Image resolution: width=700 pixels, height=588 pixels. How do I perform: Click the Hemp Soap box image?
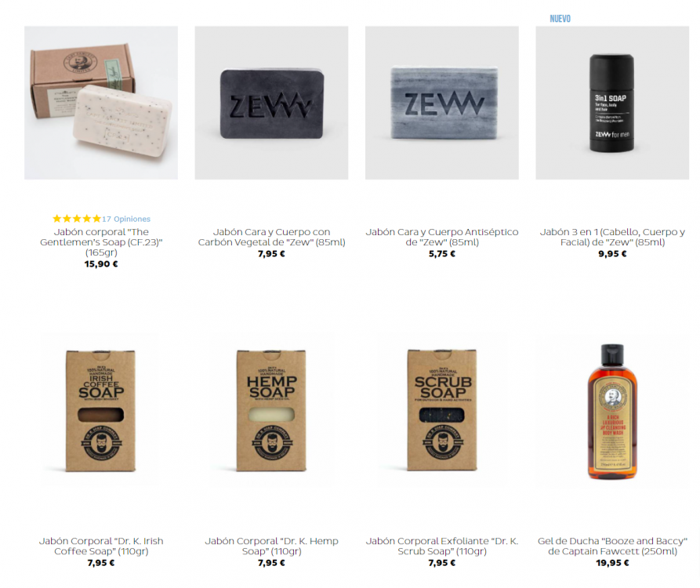click(271, 410)
